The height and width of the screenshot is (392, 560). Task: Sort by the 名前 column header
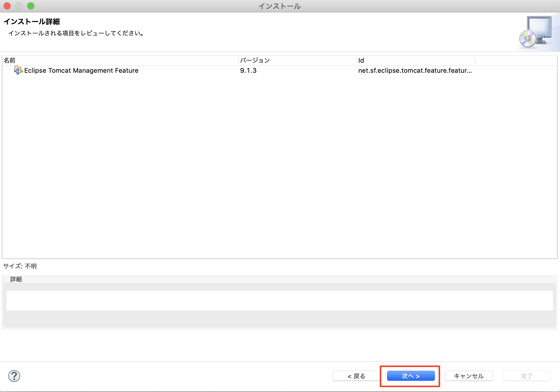(x=120, y=60)
